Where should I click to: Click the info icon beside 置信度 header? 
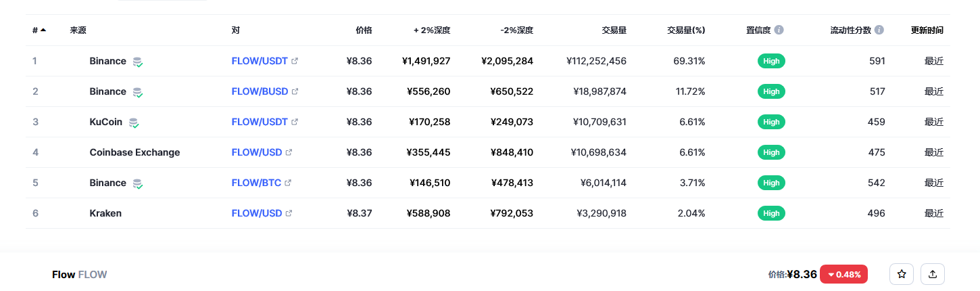click(779, 30)
